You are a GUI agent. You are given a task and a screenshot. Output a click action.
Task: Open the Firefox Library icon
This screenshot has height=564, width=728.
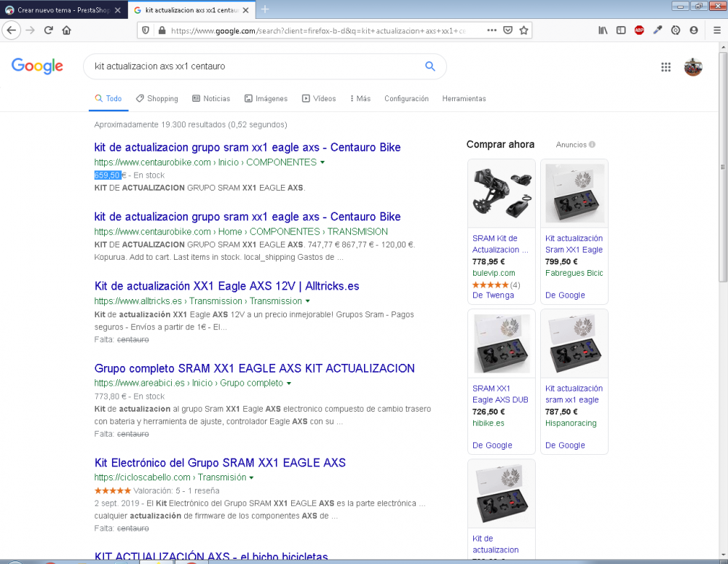(603, 30)
